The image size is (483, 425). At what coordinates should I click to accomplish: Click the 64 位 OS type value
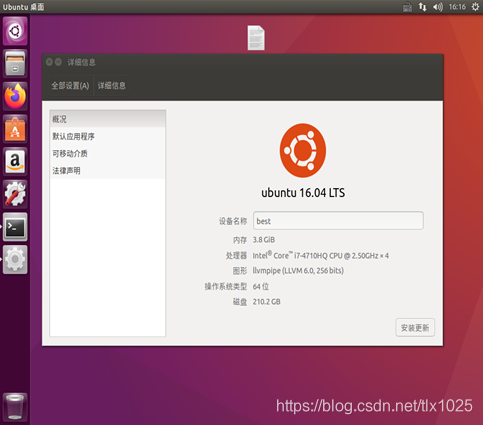(x=261, y=286)
